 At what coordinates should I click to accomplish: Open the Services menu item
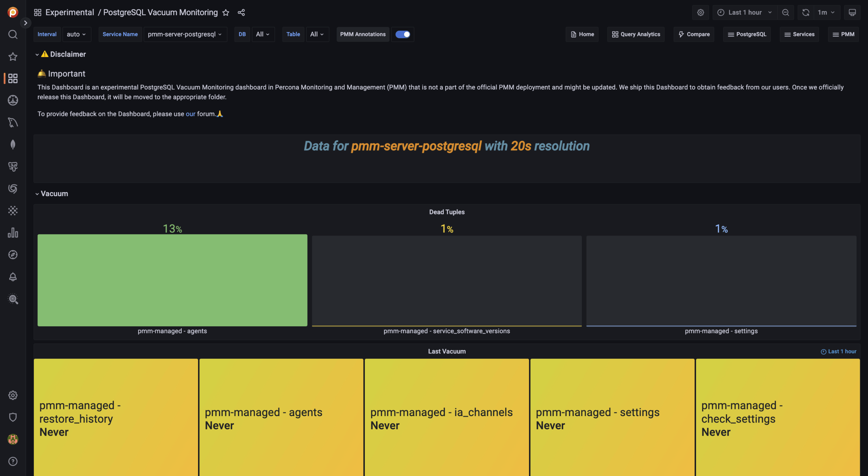[x=799, y=34]
